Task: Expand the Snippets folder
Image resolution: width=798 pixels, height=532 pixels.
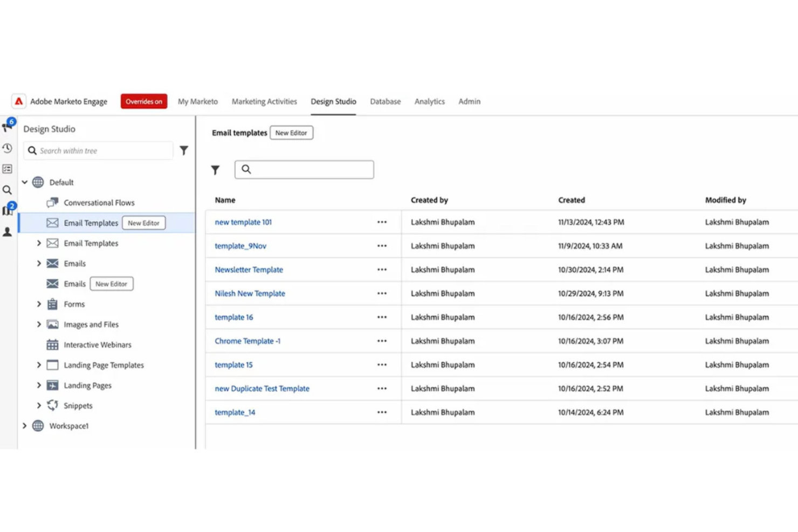Action: point(39,405)
